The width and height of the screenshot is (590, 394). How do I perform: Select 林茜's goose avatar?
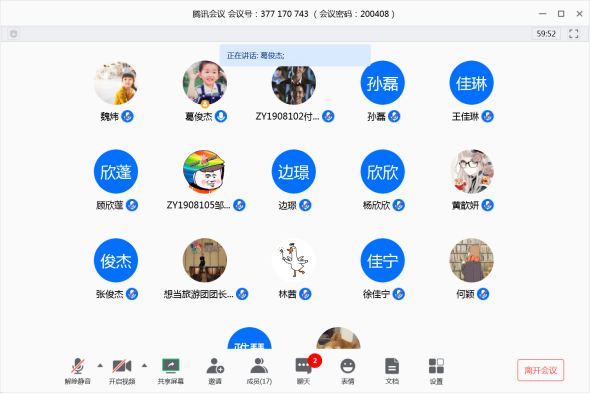point(293,260)
